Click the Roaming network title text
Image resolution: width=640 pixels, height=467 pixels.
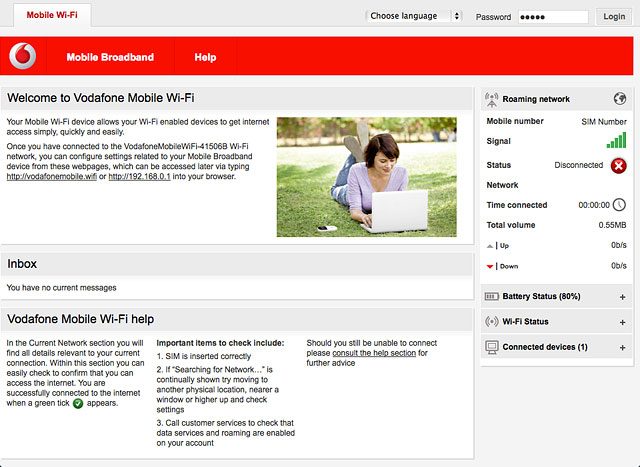[x=536, y=99]
